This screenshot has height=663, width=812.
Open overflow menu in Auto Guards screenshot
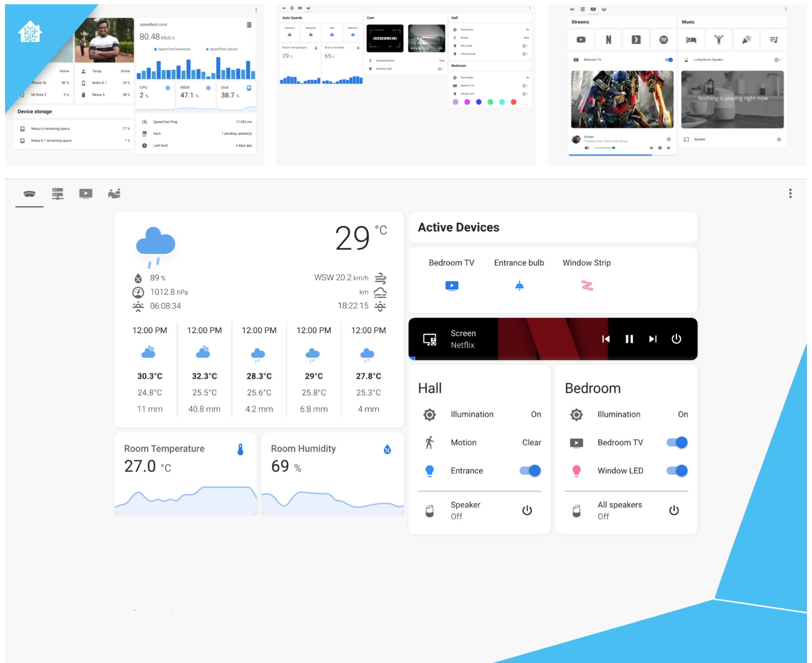tap(530, 8)
